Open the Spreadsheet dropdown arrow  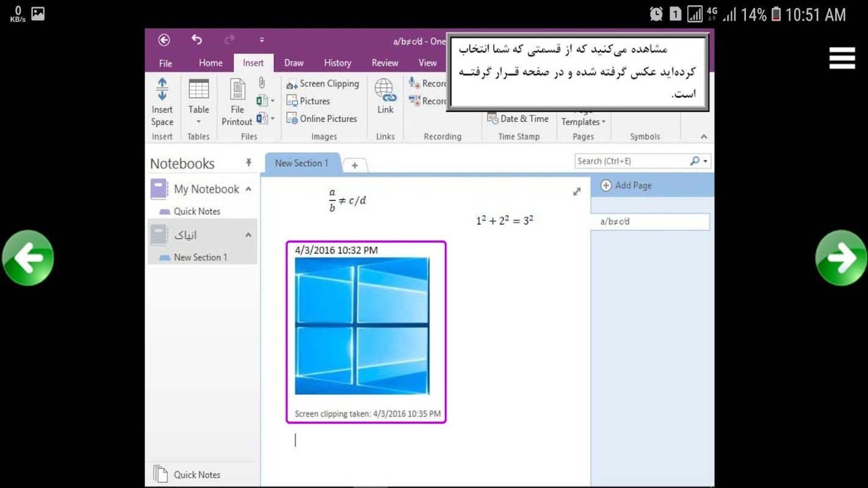[272, 101]
